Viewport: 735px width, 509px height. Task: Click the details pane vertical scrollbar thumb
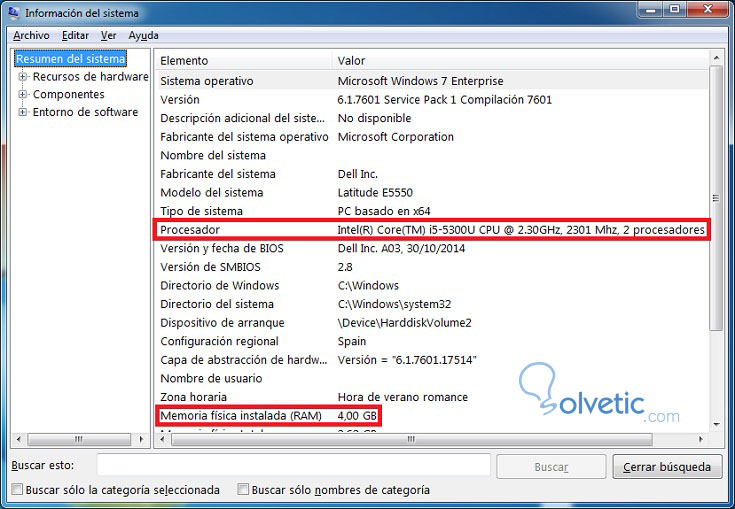click(716, 198)
